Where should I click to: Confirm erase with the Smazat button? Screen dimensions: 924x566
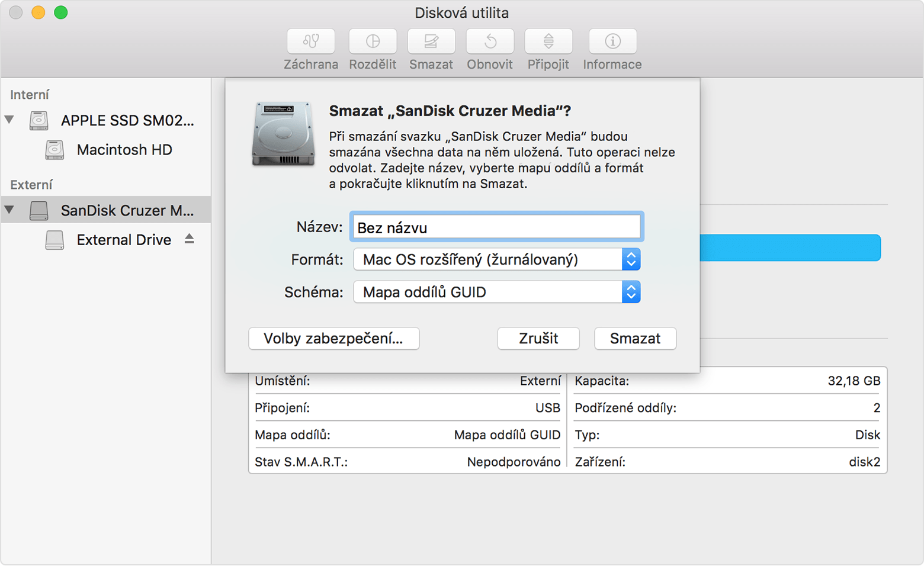635,339
